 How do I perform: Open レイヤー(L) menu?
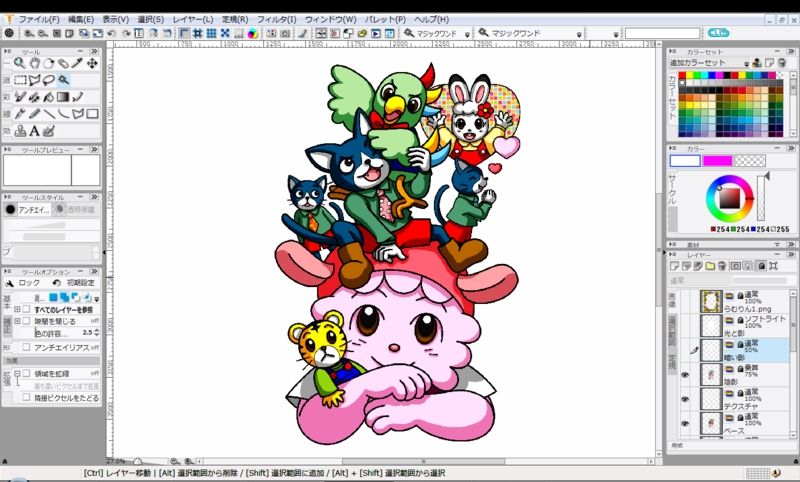[x=193, y=19]
